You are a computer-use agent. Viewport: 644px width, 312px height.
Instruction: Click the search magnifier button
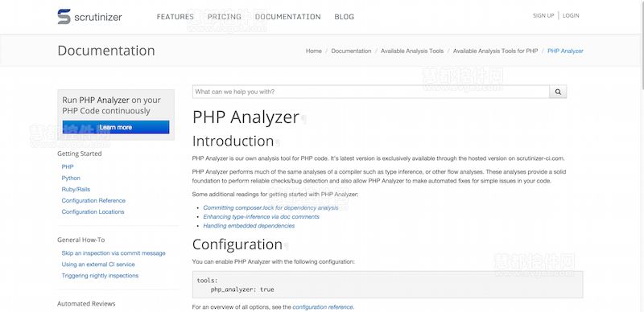[558, 92]
